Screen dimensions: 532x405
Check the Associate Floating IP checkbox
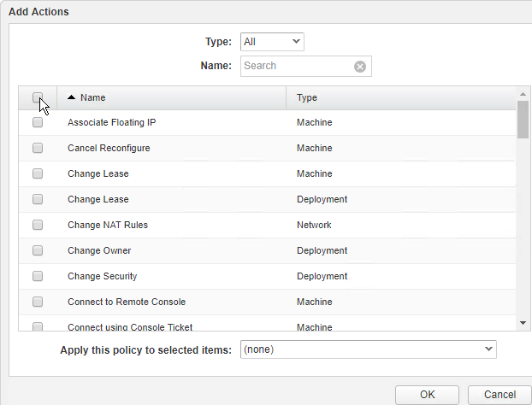tap(38, 123)
